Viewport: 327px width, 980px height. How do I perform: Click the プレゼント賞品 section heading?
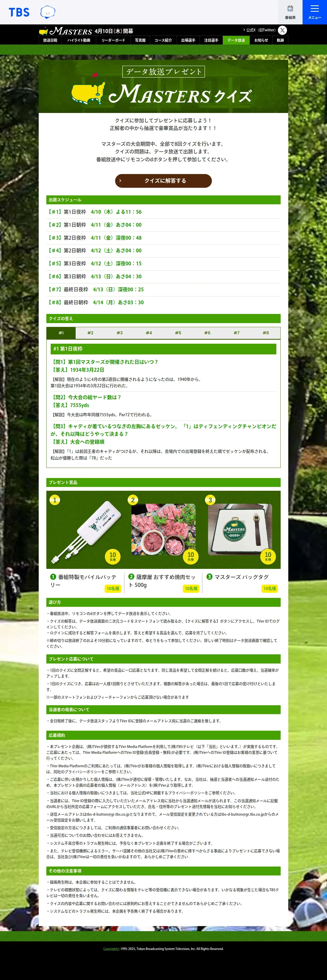(163, 482)
